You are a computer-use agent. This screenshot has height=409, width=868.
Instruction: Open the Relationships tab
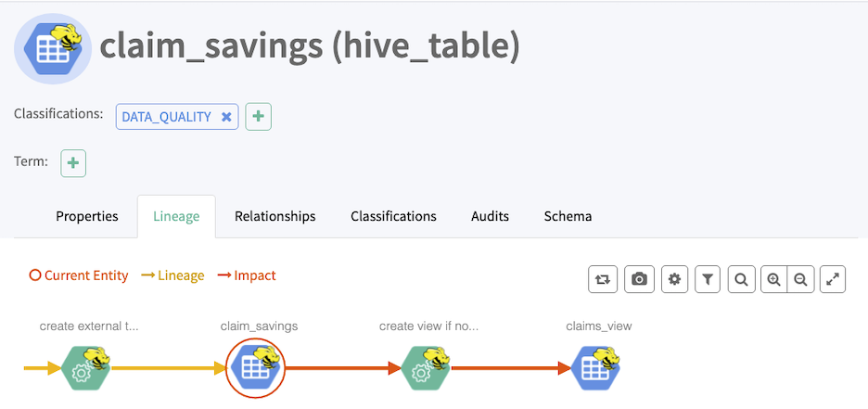274,216
